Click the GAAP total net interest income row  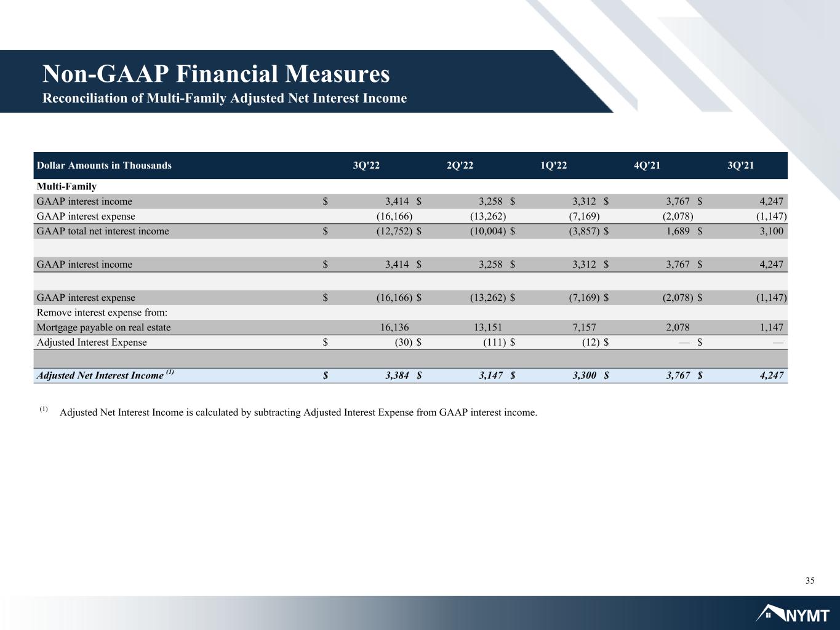pos(410,231)
